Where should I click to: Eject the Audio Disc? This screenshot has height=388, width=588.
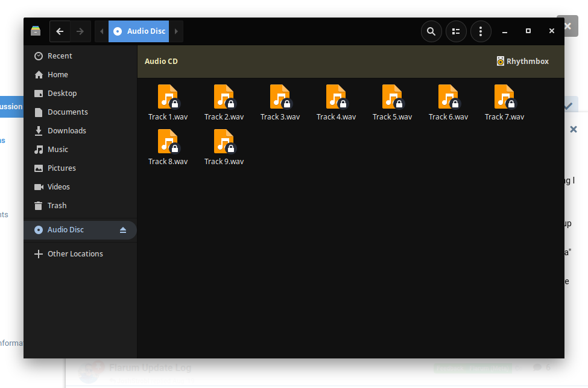pos(123,230)
